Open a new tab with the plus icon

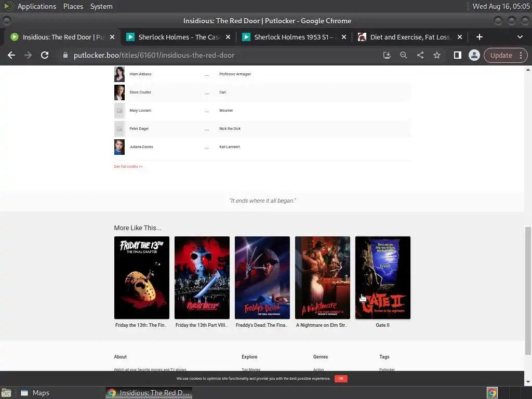pos(479,37)
